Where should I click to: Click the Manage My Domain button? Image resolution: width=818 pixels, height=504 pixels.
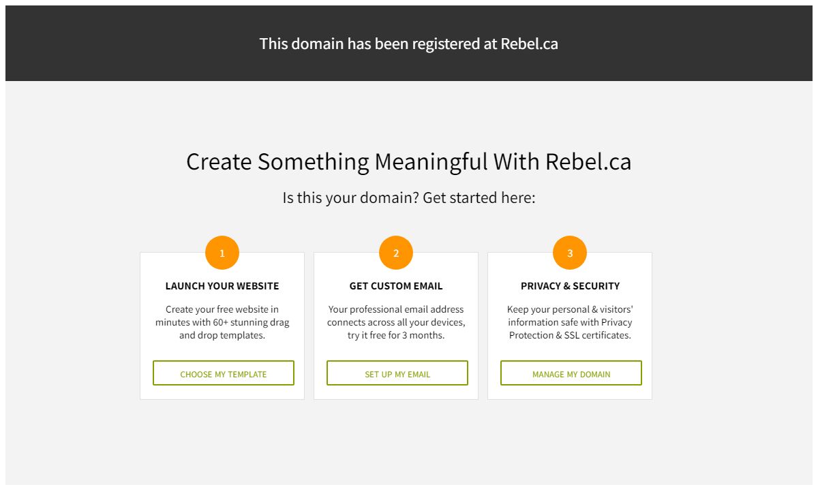pyautogui.click(x=571, y=373)
